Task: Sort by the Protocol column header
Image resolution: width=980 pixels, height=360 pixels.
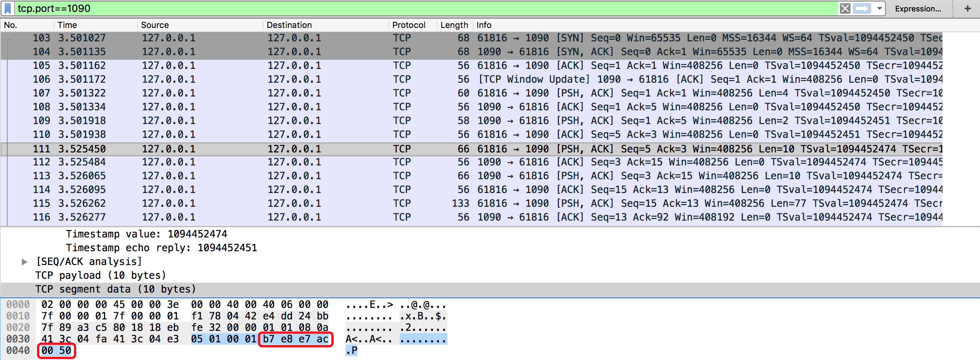Action: (x=409, y=25)
